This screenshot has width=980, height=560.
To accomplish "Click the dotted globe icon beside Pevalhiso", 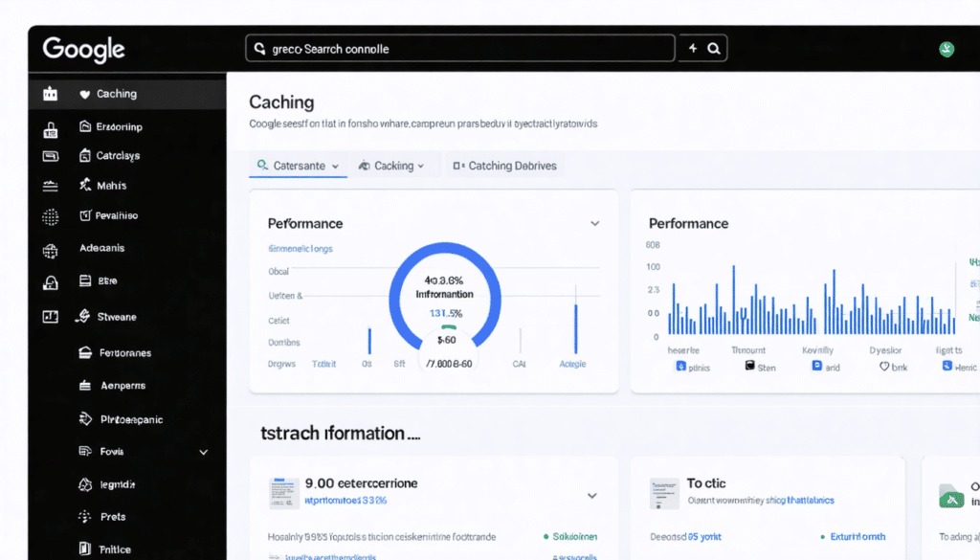I will 51,217.
